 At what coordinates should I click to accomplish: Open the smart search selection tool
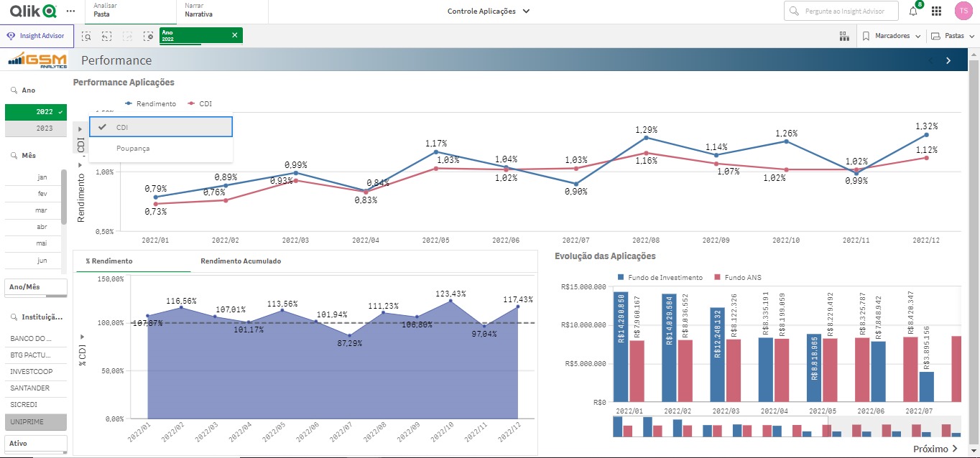pyautogui.click(x=86, y=36)
